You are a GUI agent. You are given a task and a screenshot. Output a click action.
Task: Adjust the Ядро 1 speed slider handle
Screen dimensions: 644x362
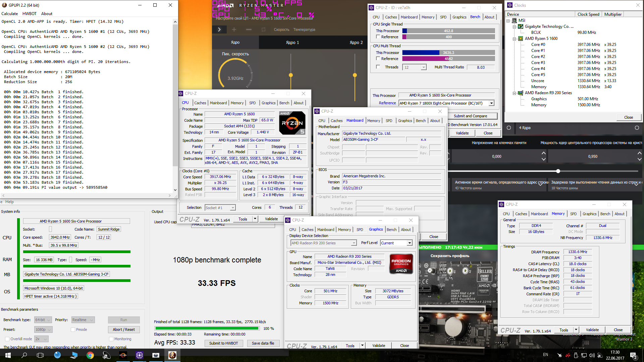click(291, 75)
